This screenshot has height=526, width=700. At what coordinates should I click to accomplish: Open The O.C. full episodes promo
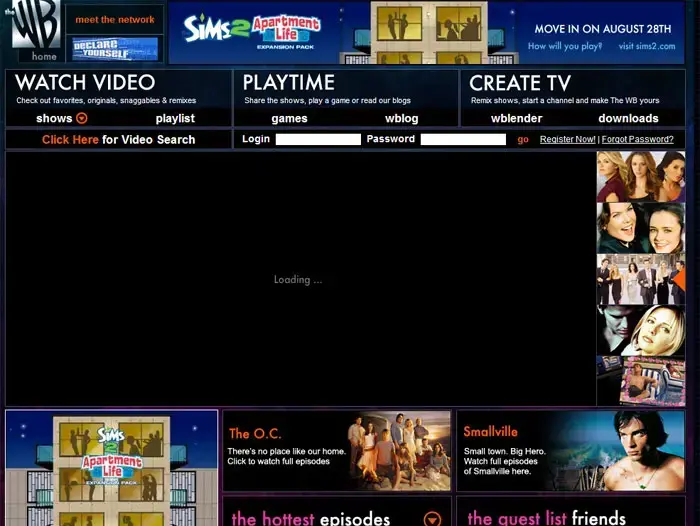tap(337, 451)
